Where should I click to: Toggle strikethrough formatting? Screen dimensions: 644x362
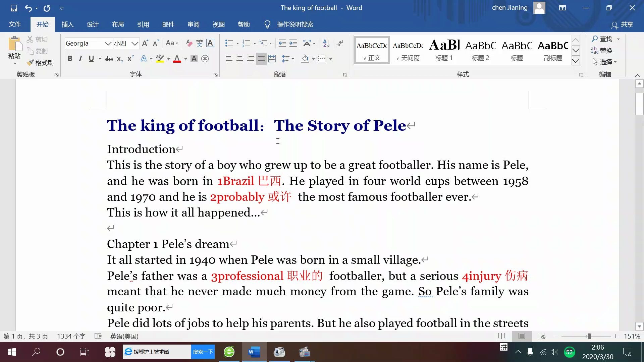pyautogui.click(x=109, y=59)
